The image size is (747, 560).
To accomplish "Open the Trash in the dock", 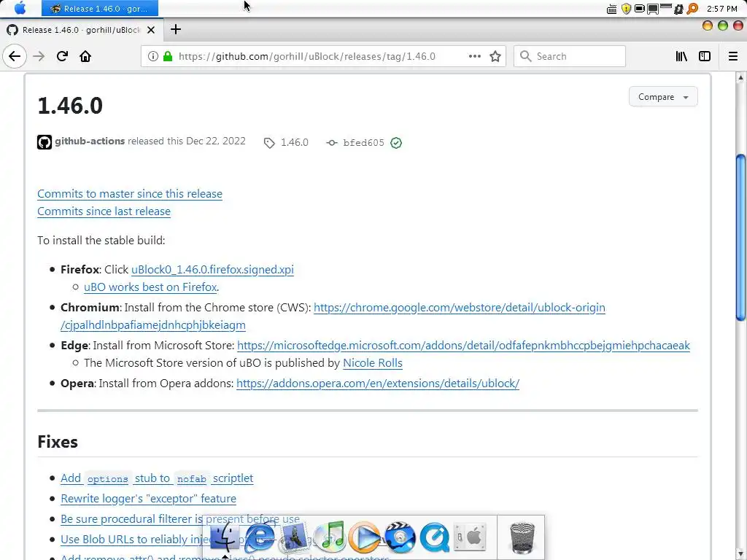I will (x=522, y=538).
